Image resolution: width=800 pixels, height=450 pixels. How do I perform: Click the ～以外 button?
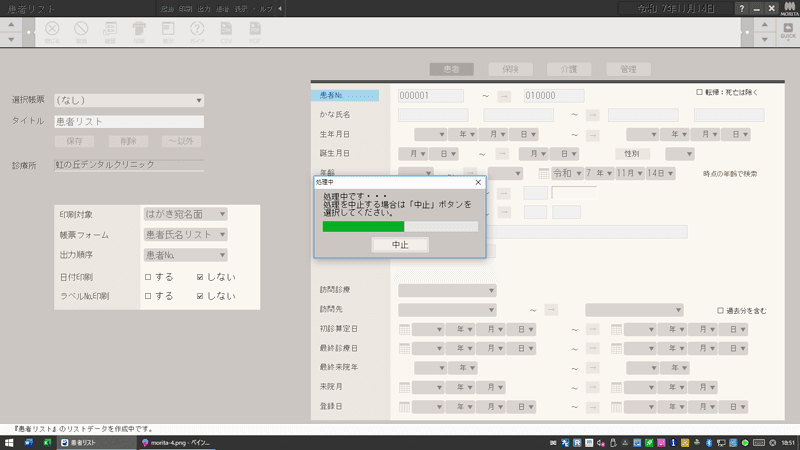click(x=181, y=141)
